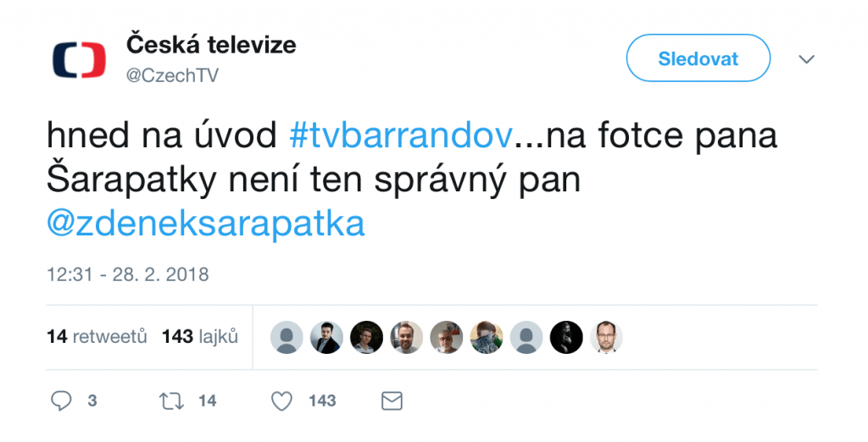The width and height of the screenshot is (868, 442).
Task: View the 14 retweetů list
Action: [97, 336]
